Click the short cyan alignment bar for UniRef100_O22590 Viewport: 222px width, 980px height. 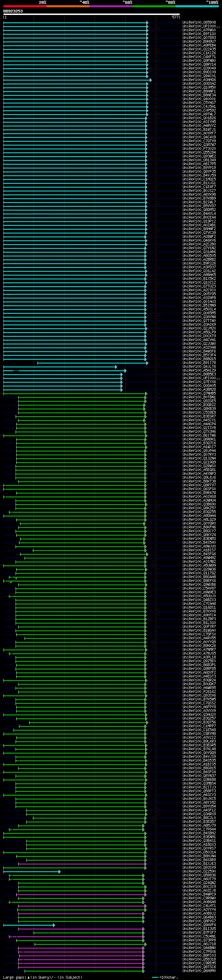32,872
